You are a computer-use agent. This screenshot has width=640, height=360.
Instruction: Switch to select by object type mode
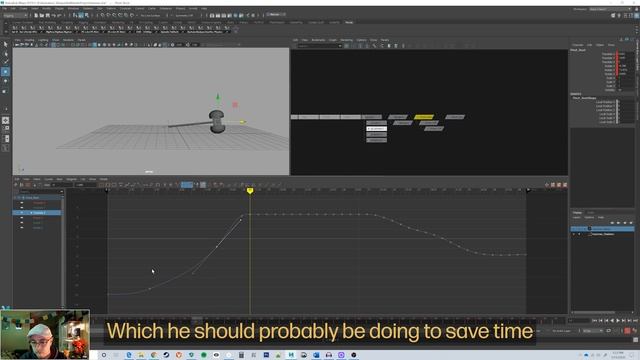point(81,15)
